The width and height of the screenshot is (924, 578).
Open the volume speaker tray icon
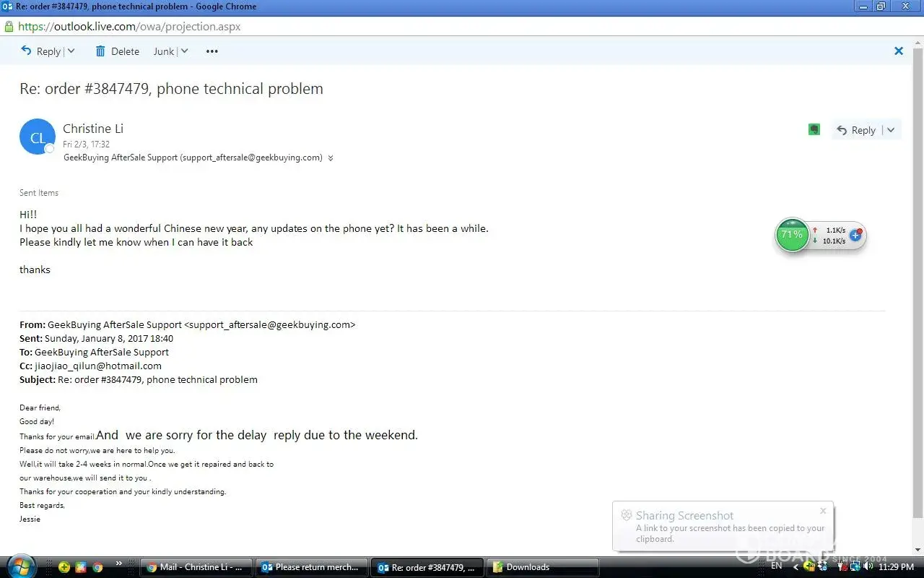tap(868, 567)
